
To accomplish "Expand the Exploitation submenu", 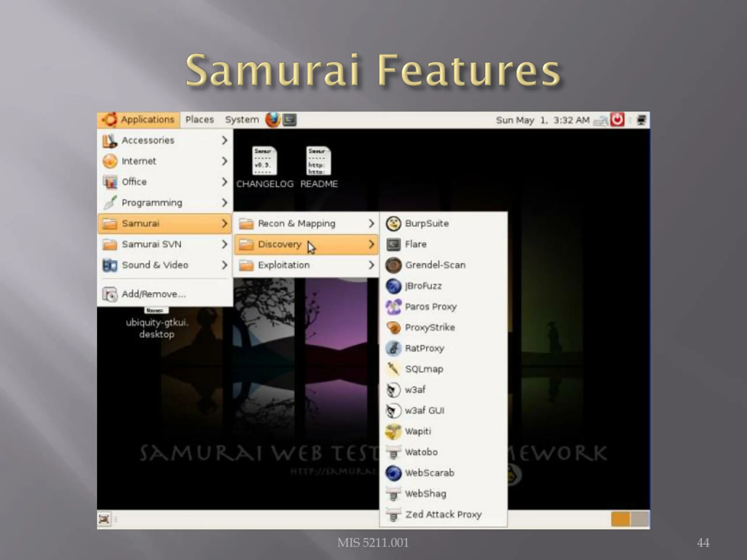I will (306, 265).
